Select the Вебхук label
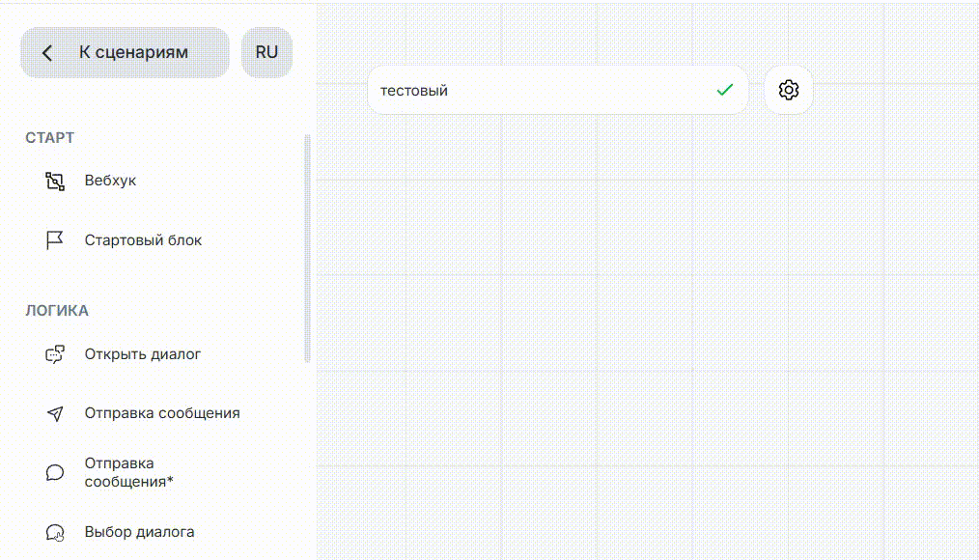 (110, 181)
